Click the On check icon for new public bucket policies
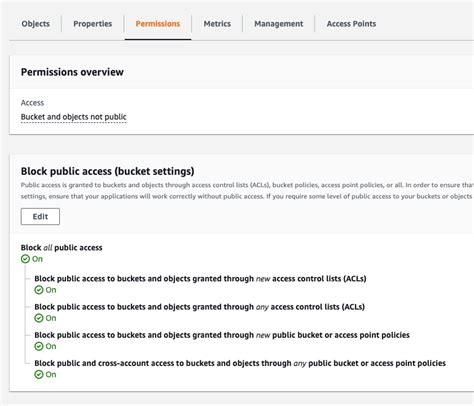This screenshot has height=406, width=474. tap(39, 346)
